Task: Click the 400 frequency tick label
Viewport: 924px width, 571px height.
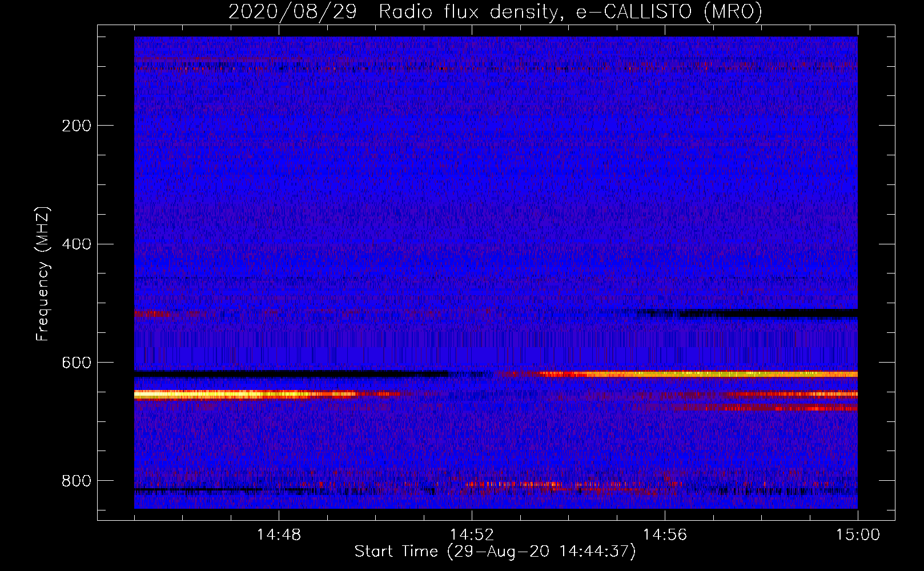Action: [77, 244]
